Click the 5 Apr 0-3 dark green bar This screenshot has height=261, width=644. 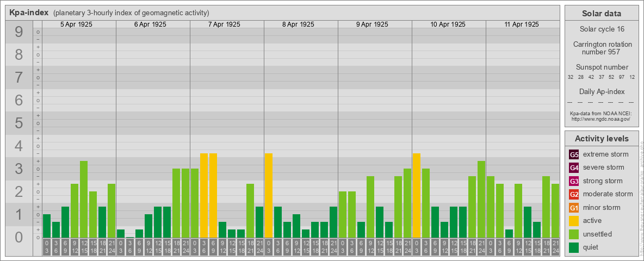coord(47,226)
